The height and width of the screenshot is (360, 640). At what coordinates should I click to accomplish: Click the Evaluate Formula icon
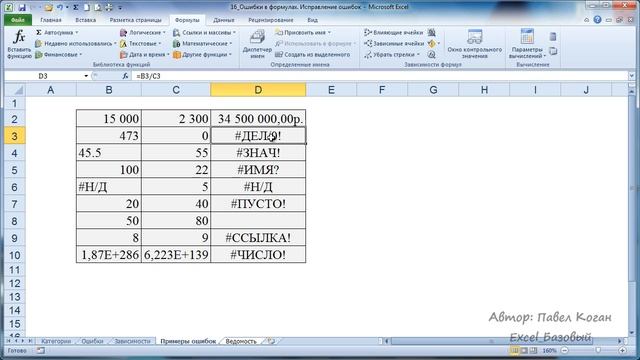432,54
